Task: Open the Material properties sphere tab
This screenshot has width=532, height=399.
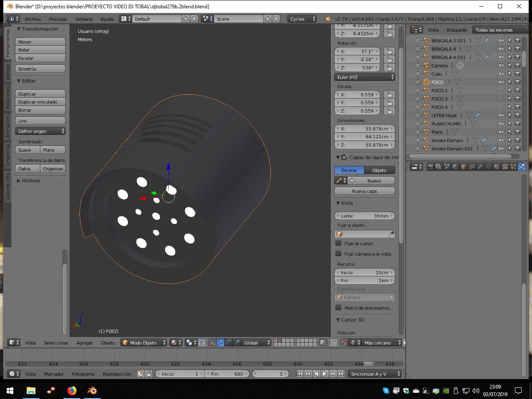Action: 497,167
